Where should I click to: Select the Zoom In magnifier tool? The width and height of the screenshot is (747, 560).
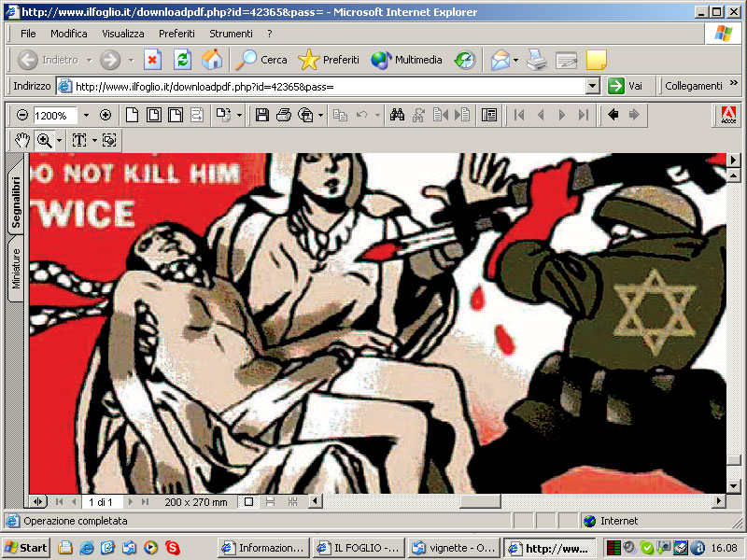pos(44,140)
